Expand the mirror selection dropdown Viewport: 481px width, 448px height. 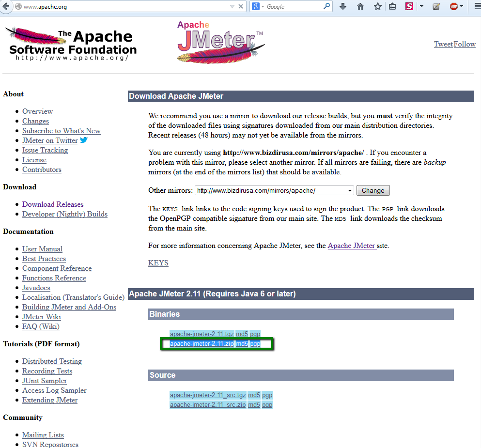[x=350, y=190]
